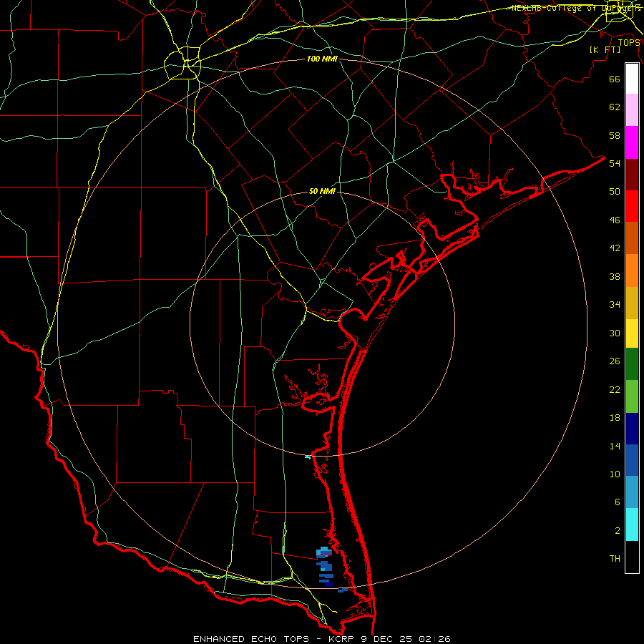Image resolution: width=644 pixels, height=644 pixels.
Task: Click the legend value "50"
Action: (x=615, y=192)
